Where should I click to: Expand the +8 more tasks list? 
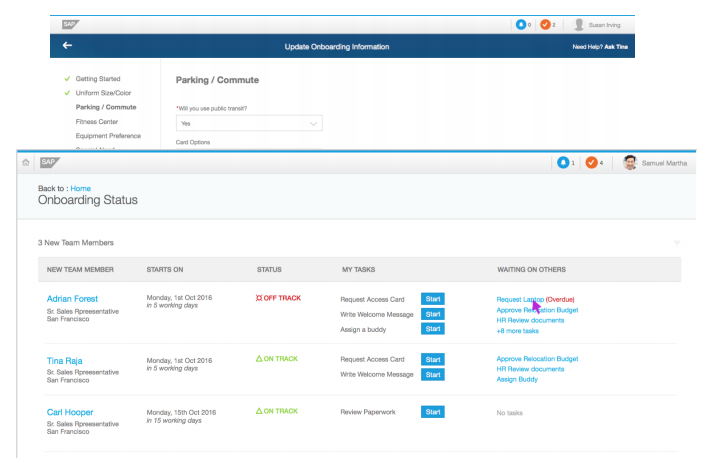(x=517, y=330)
